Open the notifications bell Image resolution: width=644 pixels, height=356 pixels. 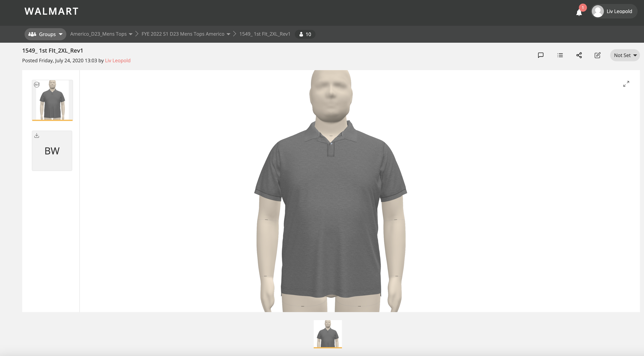tap(579, 12)
